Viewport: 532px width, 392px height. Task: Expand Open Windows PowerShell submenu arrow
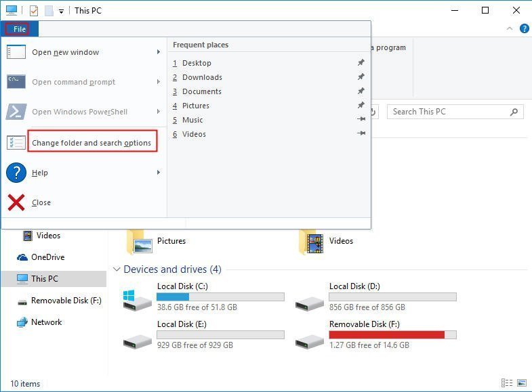(x=159, y=112)
